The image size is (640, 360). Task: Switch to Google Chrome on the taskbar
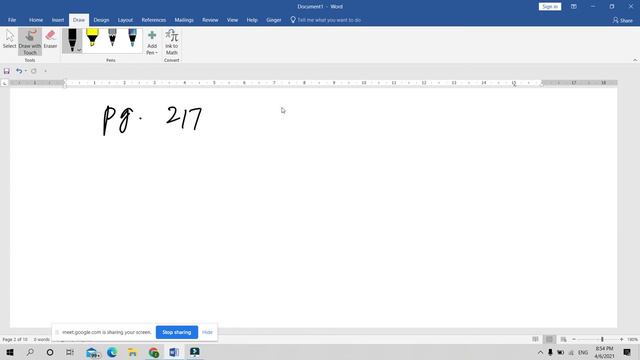154,352
